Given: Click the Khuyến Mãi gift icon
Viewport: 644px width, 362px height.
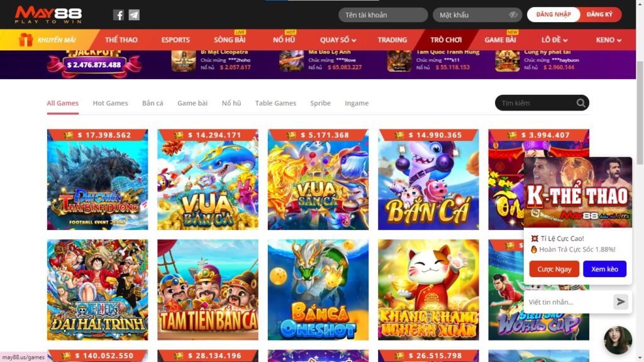Looking at the screenshot, I should (26, 40).
